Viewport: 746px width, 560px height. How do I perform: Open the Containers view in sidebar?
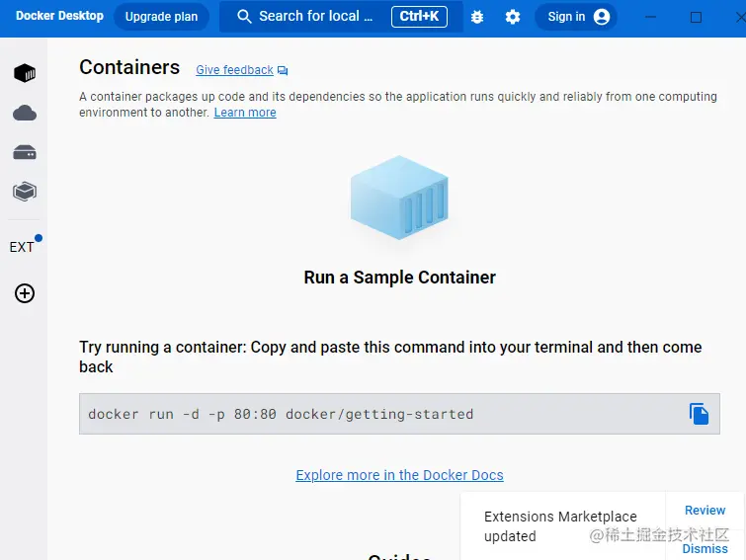(25, 73)
